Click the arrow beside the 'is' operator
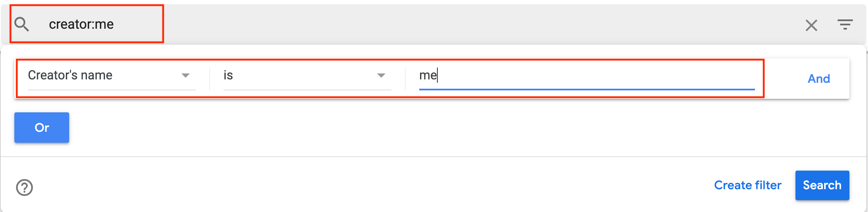Image resolution: width=868 pixels, height=212 pixels. point(381,76)
